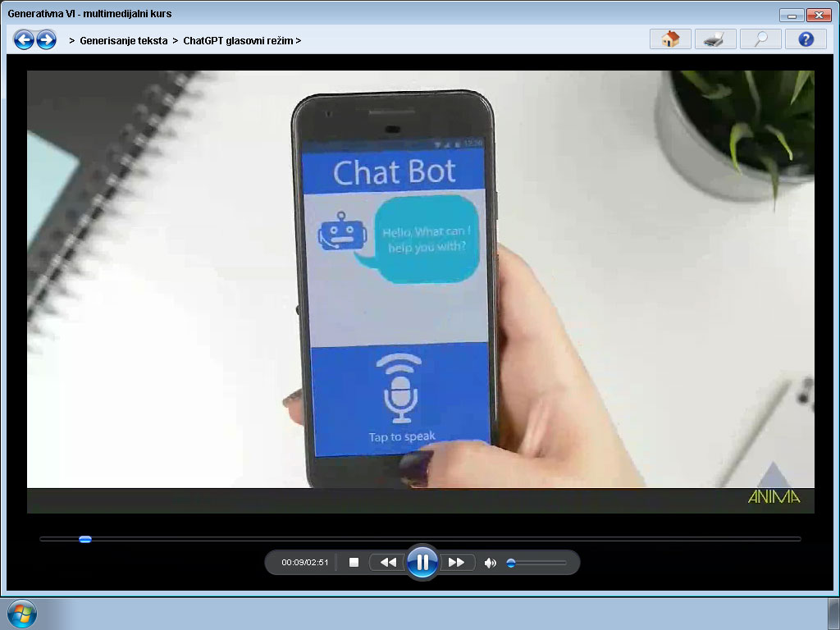840x630 pixels.
Task: Click the blue back arrow button
Action: click(x=24, y=39)
